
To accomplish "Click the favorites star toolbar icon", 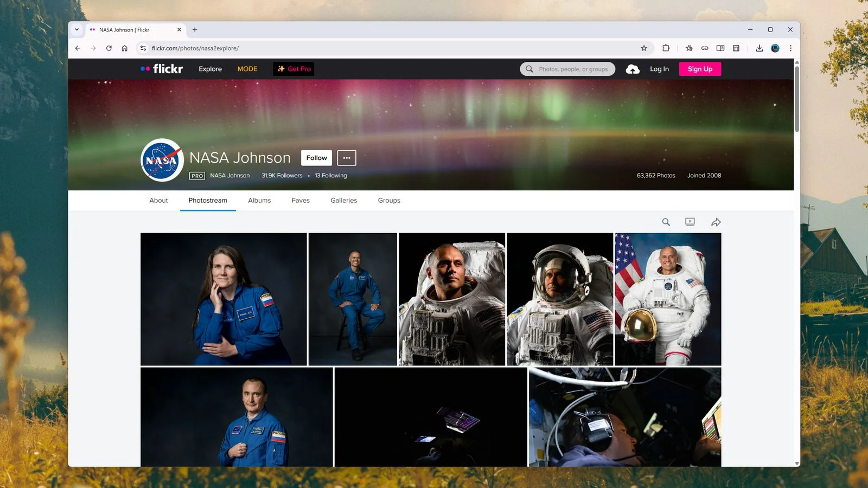I will tap(689, 48).
